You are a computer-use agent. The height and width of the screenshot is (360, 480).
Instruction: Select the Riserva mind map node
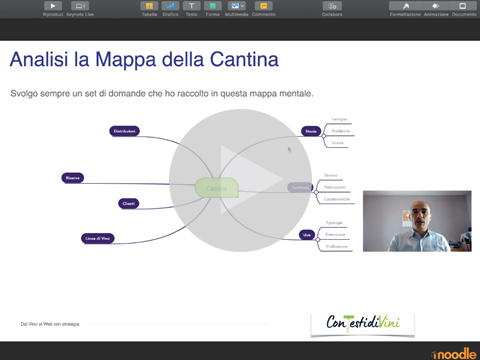[73, 178]
